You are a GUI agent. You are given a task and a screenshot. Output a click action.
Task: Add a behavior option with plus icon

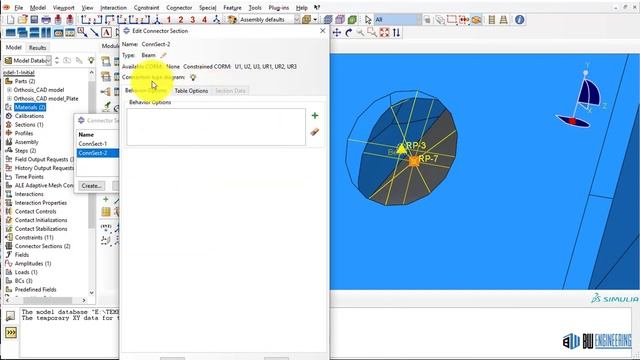(x=315, y=116)
